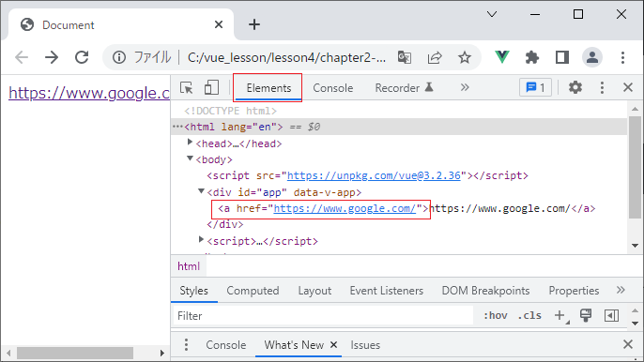Open the profile avatar menu

pos(592,57)
